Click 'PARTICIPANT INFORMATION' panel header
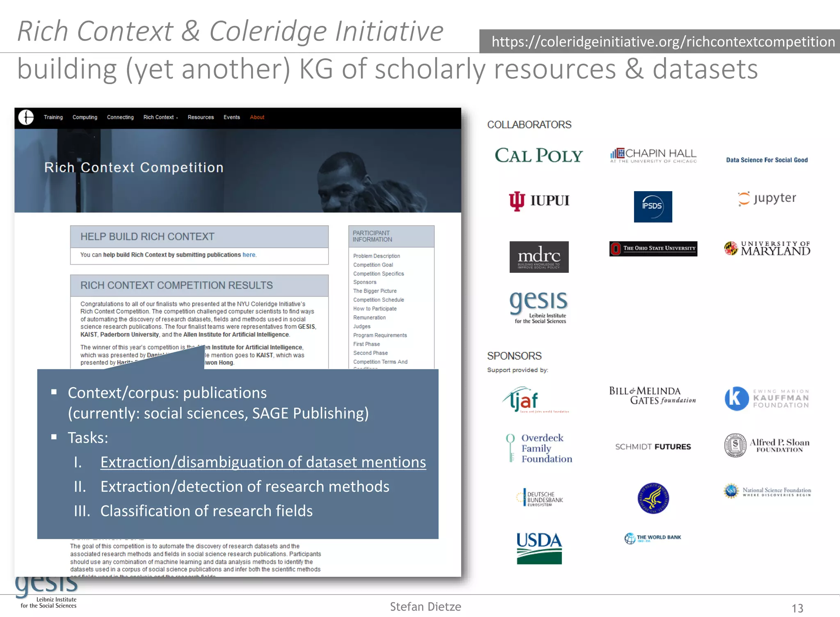 tap(391, 236)
